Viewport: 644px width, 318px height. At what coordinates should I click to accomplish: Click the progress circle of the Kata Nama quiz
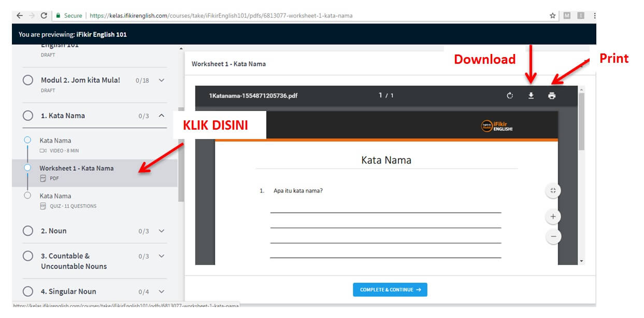click(x=27, y=196)
